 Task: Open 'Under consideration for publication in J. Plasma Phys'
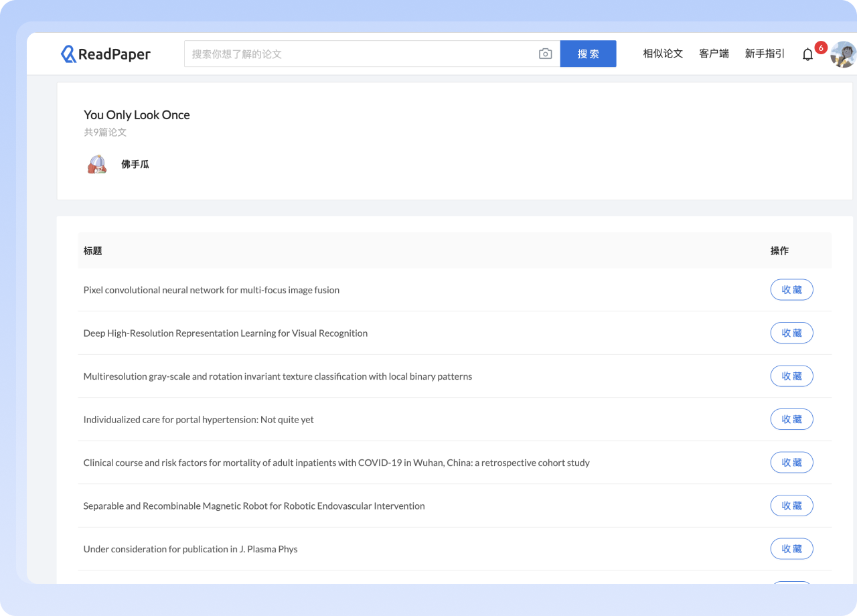pos(191,549)
